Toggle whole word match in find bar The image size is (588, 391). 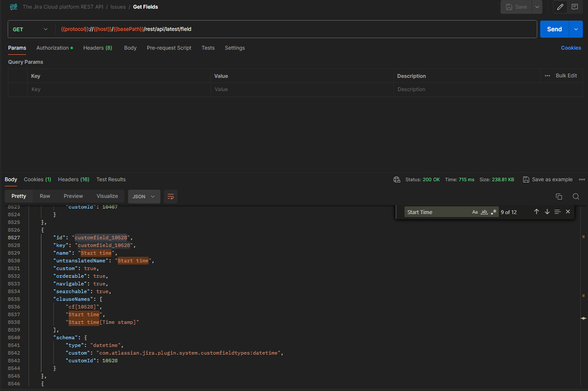coord(484,212)
